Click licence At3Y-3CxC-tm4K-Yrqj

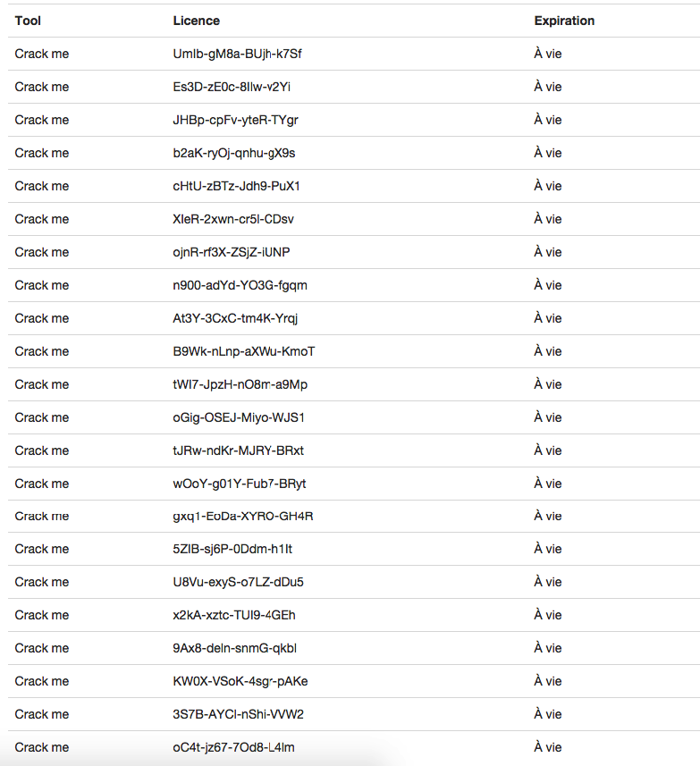coord(235,318)
